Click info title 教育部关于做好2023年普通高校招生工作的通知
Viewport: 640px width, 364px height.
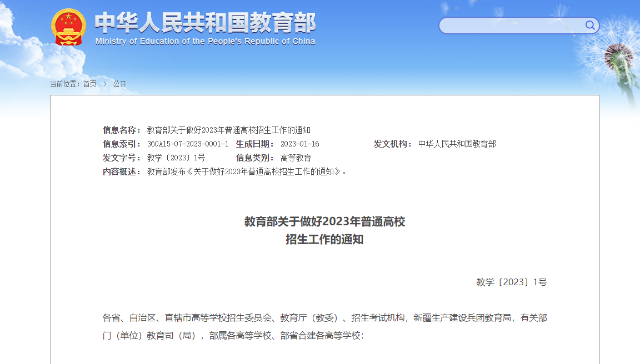click(228, 130)
